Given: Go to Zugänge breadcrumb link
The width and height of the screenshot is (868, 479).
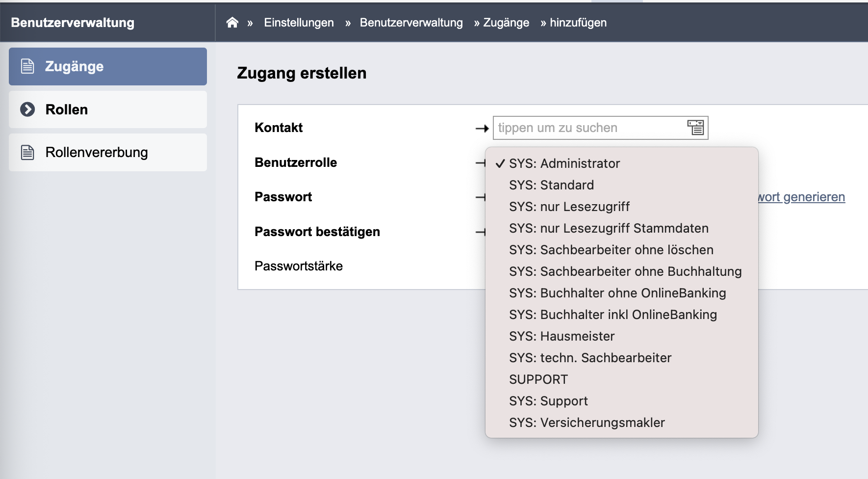Looking at the screenshot, I should pos(506,23).
